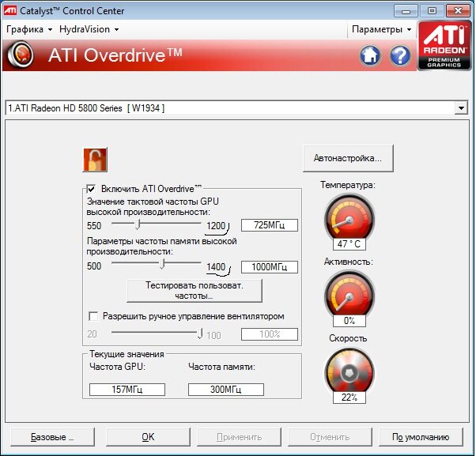Maximize the Catalyst Control Center window
476x456 pixels.
(432, 11)
